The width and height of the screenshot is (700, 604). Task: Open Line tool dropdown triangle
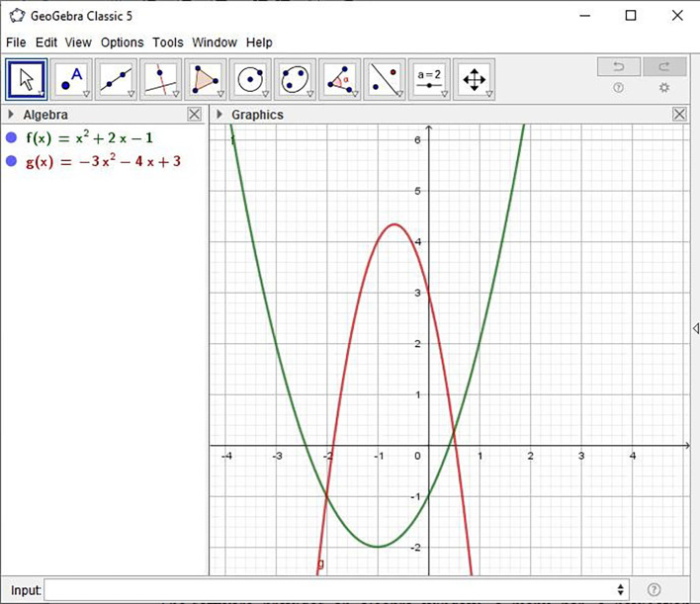pyautogui.click(x=131, y=94)
